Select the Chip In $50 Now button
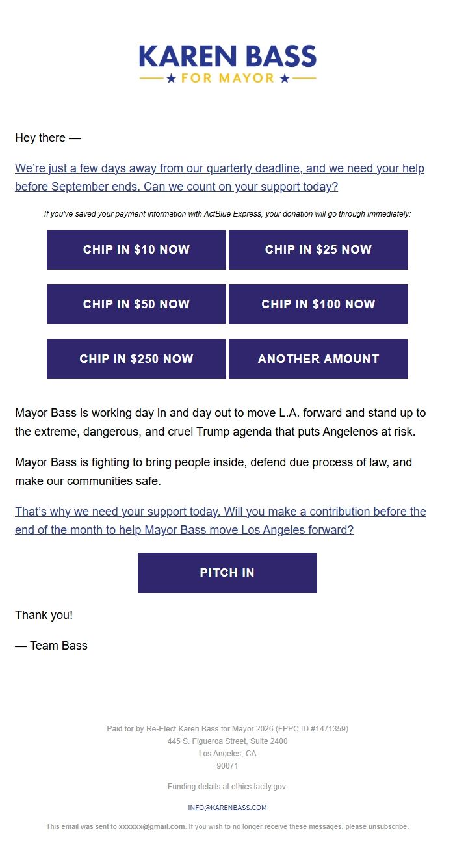Image resolution: width=455 pixels, height=868 pixels. pos(136,304)
